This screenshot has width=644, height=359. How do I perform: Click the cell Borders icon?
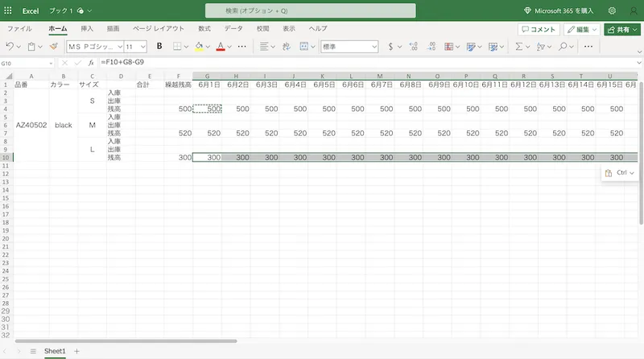tap(177, 47)
